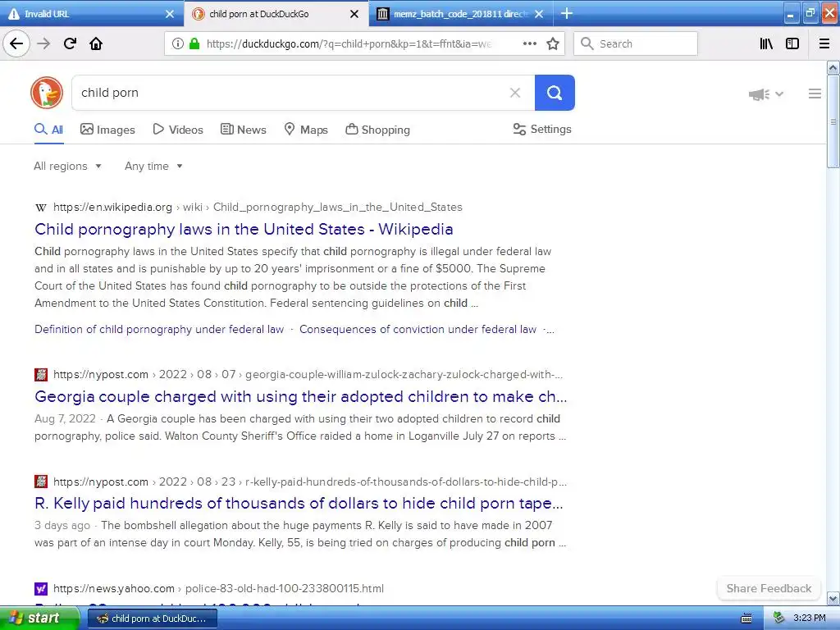Reload the current page
840x630 pixels.
pyautogui.click(x=70, y=43)
